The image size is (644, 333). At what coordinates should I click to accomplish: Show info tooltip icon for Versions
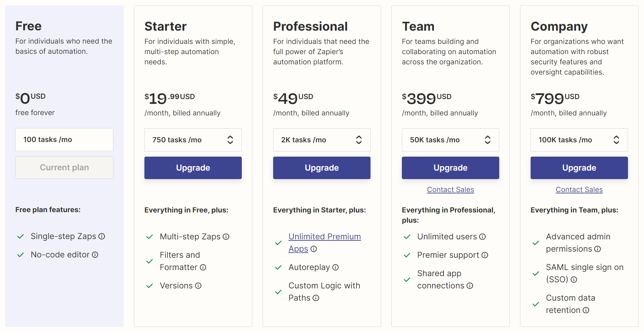pos(198,286)
